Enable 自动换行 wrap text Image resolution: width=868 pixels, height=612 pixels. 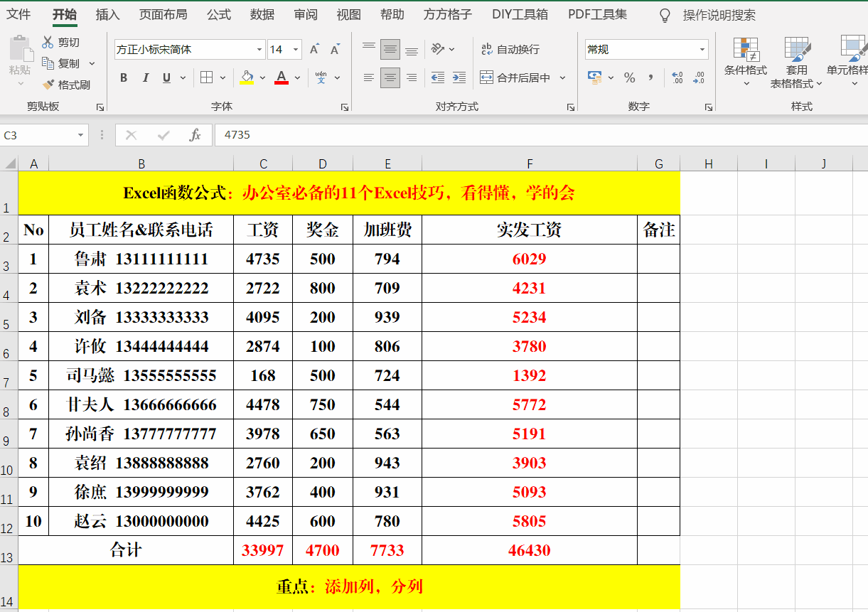click(x=510, y=49)
